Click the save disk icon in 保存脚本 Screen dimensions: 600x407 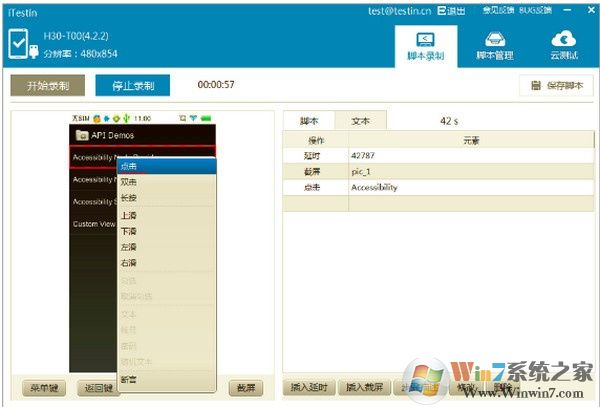[x=536, y=85]
